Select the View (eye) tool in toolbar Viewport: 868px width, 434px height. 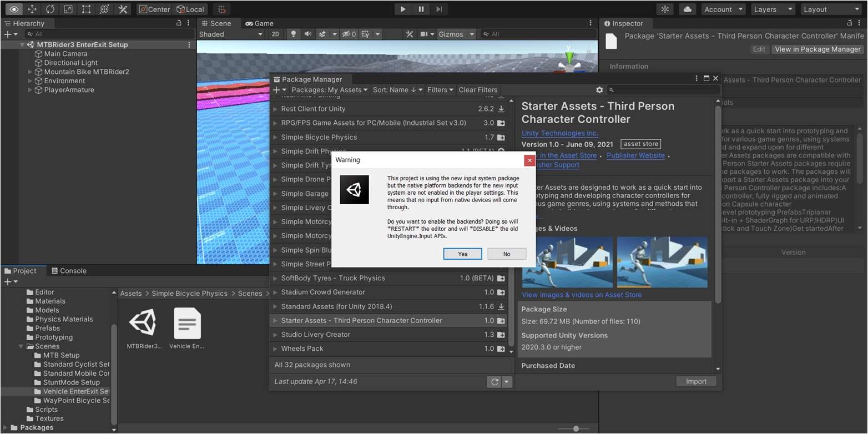point(14,9)
